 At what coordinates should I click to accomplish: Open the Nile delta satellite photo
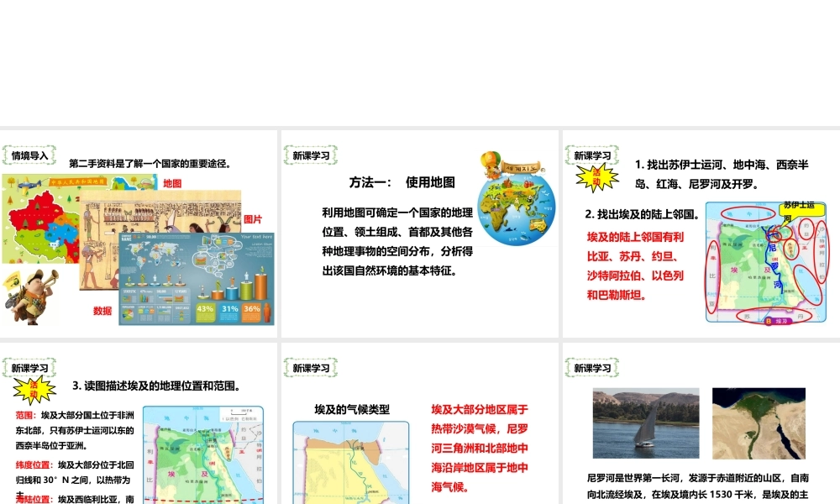tap(759, 423)
